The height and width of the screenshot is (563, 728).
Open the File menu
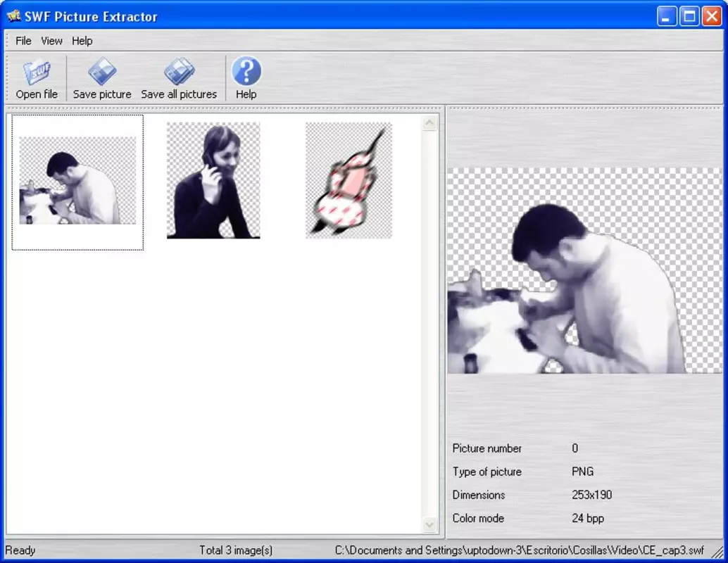(23, 41)
